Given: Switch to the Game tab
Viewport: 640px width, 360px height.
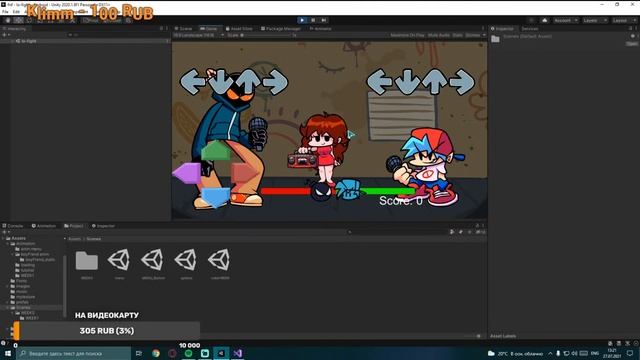Looking at the screenshot, I should [x=209, y=29].
